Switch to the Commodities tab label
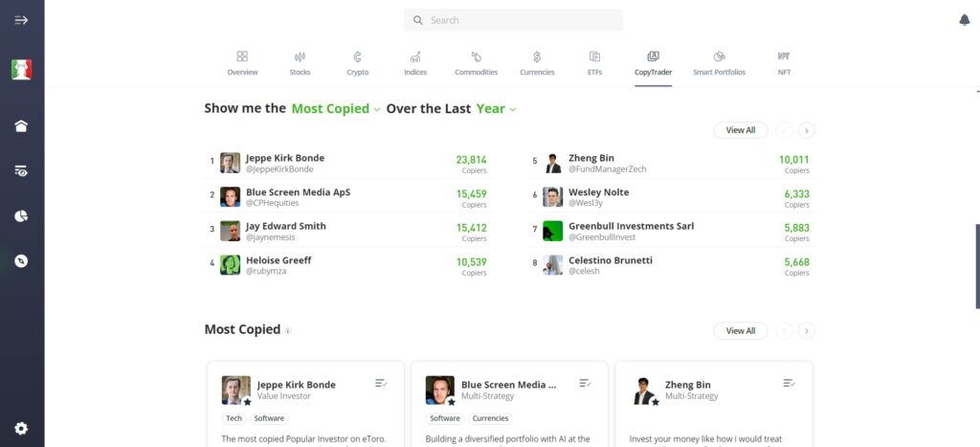This screenshot has height=447, width=980. tap(477, 73)
